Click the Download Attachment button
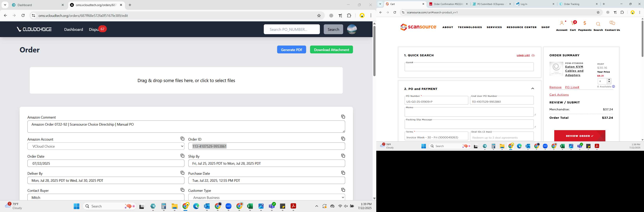 [331, 49]
